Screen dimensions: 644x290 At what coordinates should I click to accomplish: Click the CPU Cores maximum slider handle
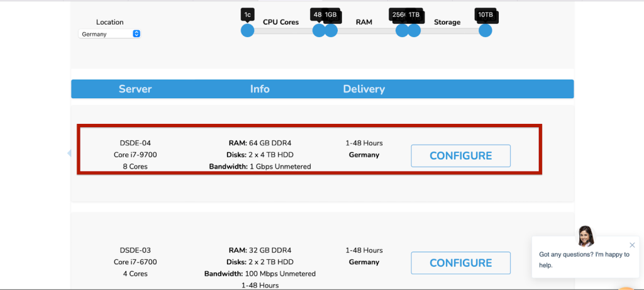tap(319, 30)
